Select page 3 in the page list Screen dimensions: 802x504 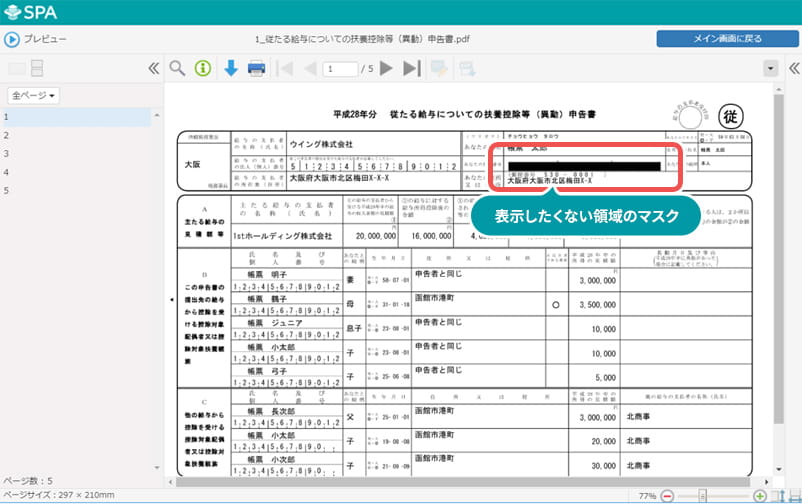tap(76, 154)
